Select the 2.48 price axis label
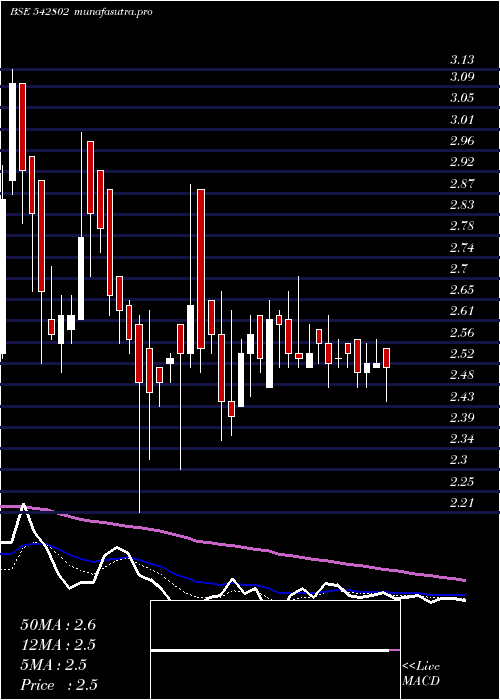 point(462,375)
